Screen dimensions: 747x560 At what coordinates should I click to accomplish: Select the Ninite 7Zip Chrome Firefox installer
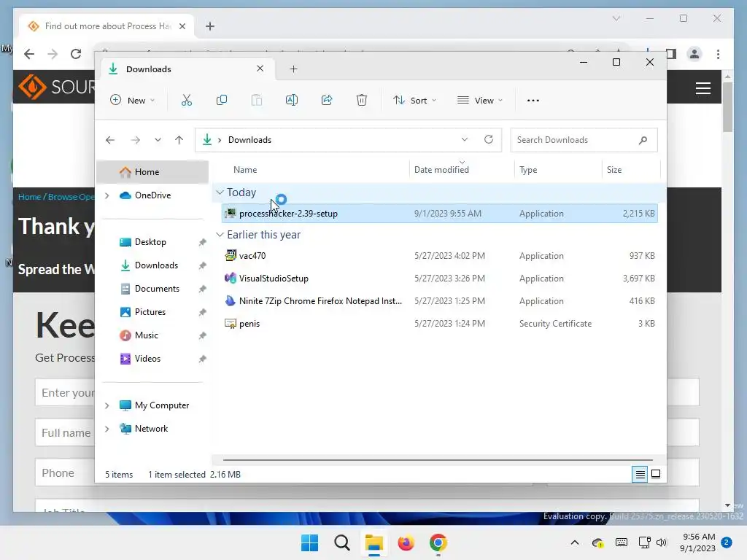[x=440, y=301]
